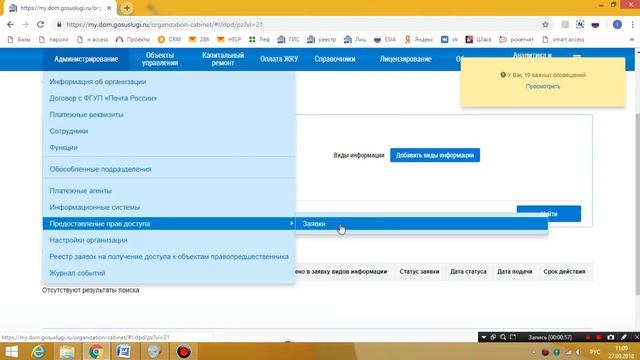
Task: Open the Лицензирование menu
Action: (x=405, y=59)
